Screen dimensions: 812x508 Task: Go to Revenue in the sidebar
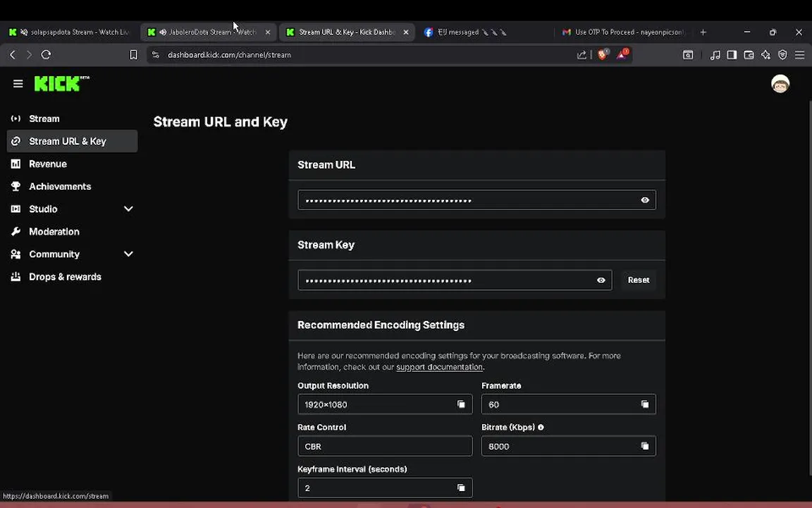coord(48,164)
